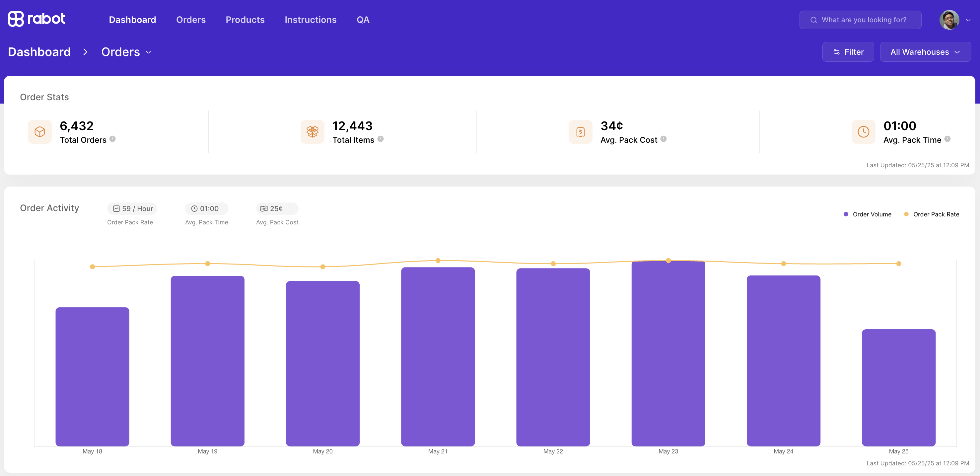Toggle the Order Volume legend series

[868, 214]
